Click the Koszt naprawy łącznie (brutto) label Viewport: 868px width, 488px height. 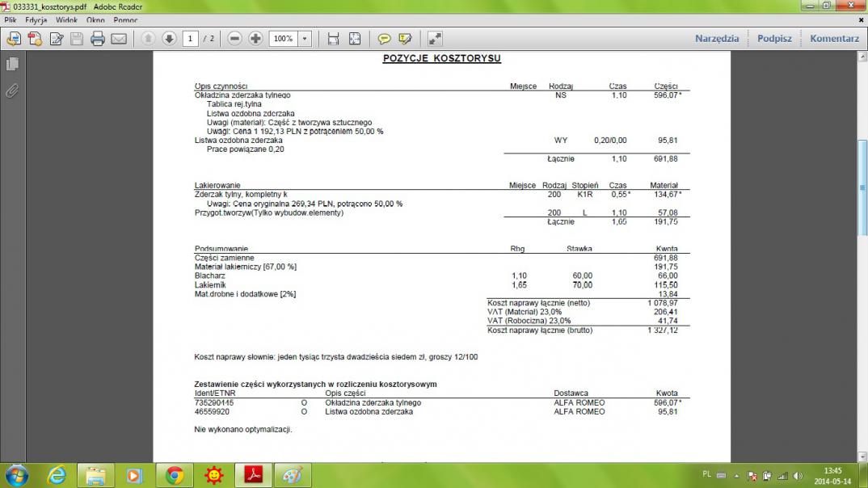[540, 330]
